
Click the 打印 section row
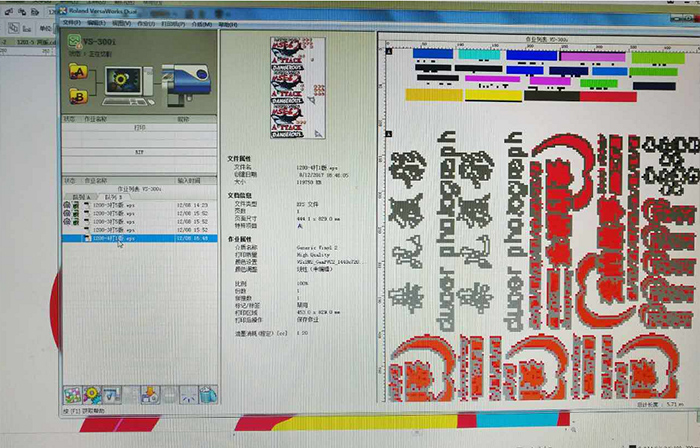tap(139, 128)
